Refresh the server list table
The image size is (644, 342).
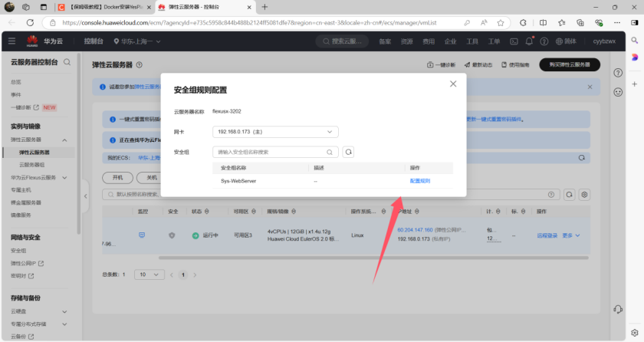click(x=569, y=195)
